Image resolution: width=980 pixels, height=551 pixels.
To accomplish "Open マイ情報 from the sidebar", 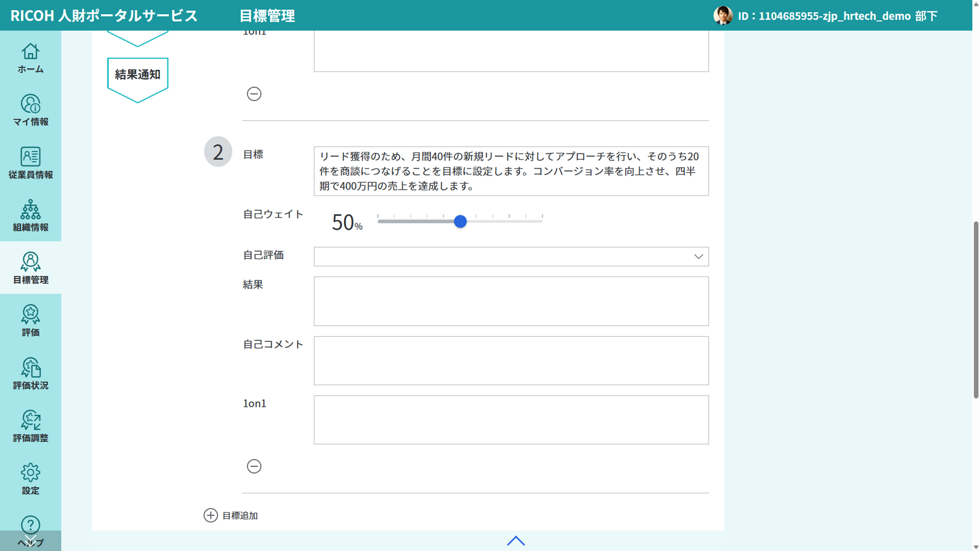I will (30, 111).
